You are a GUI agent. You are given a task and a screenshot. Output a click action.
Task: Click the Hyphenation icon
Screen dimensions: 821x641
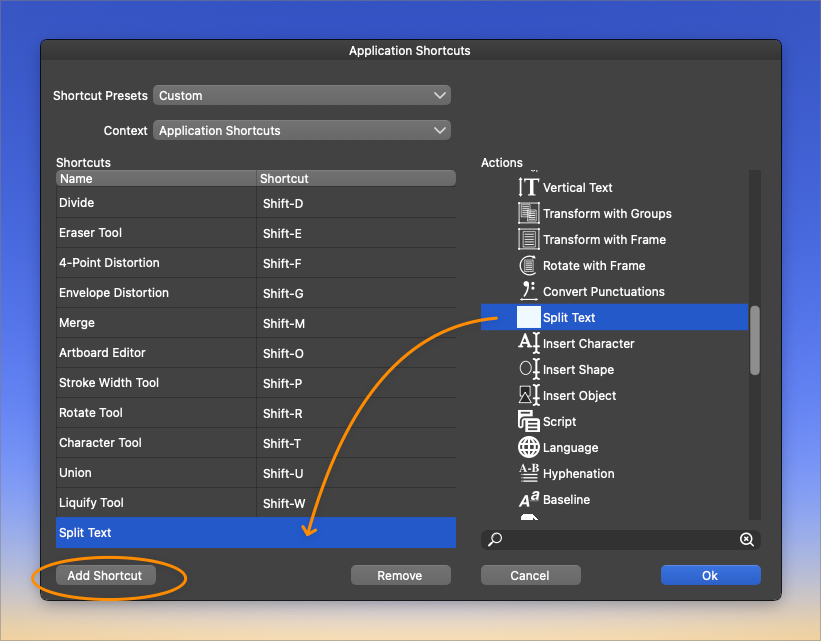click(x=528, y=473)
